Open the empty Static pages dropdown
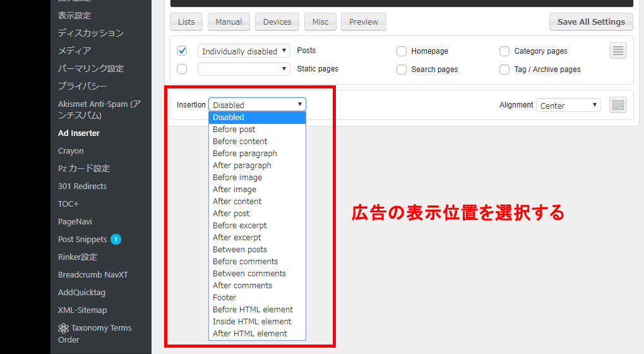Image resolution: width=644 pixels, height=354 pixels. pos(244,69)
